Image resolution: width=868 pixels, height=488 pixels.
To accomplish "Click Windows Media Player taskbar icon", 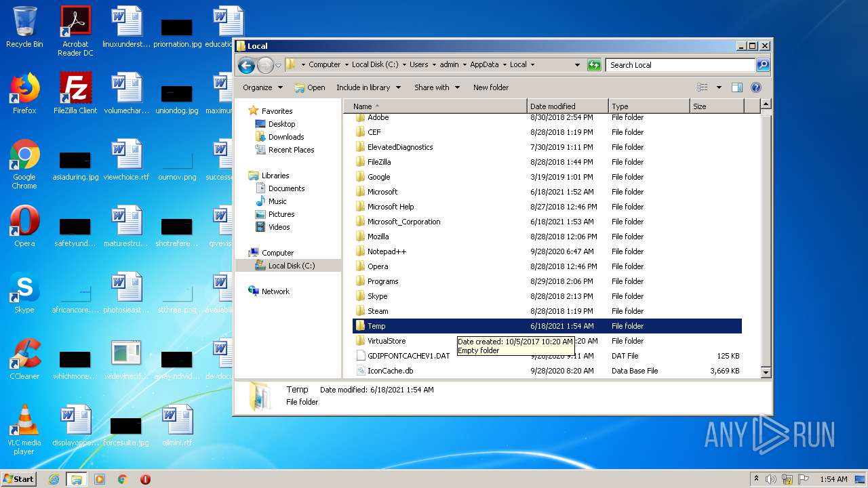I will point(100,479).
